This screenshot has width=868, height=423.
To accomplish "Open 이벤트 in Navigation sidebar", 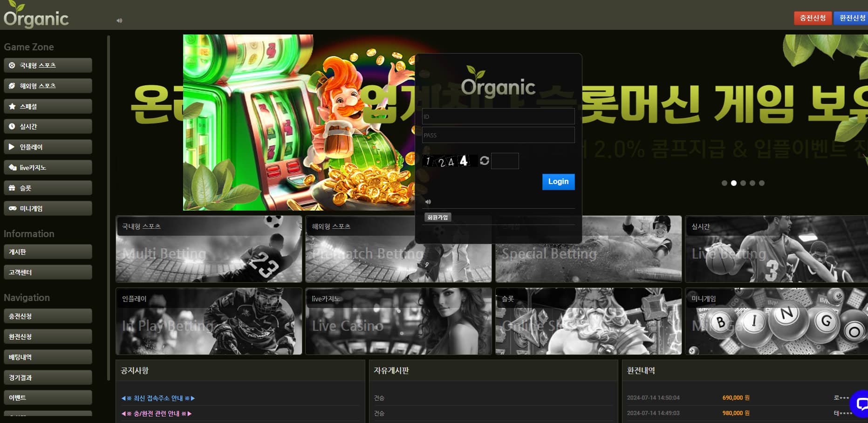I will point(48,397).
